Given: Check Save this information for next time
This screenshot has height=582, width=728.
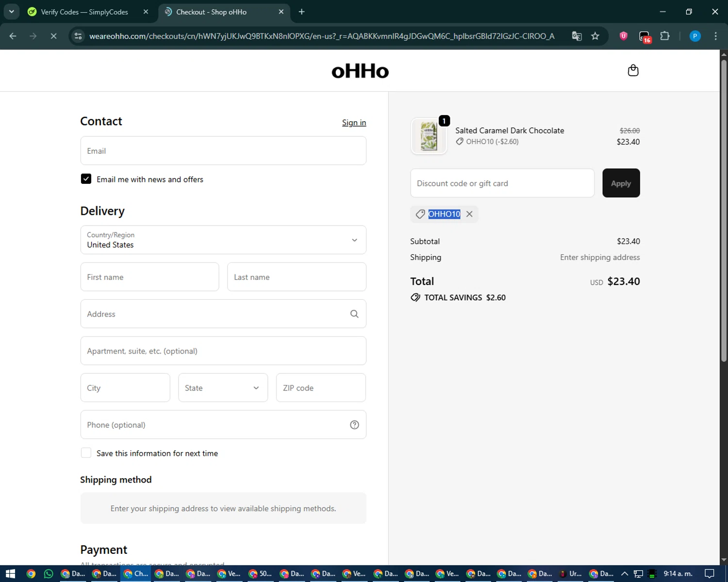Looking at the screenshot, I should pyautogui.click(x=86, y=453).
